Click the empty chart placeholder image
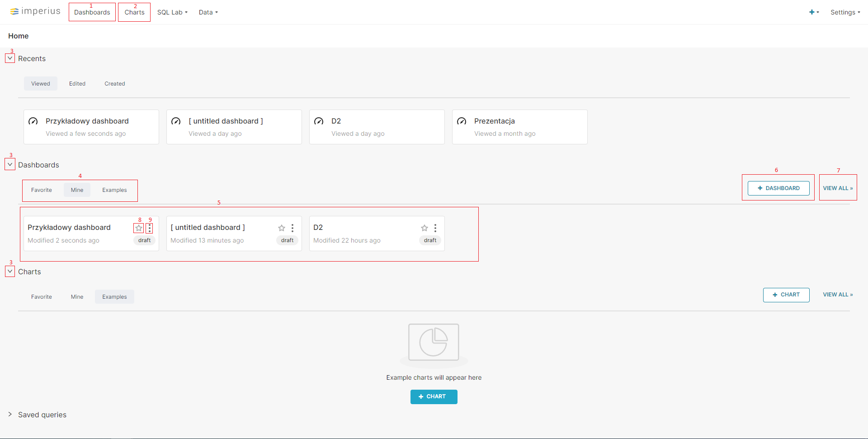 [434, 345]
